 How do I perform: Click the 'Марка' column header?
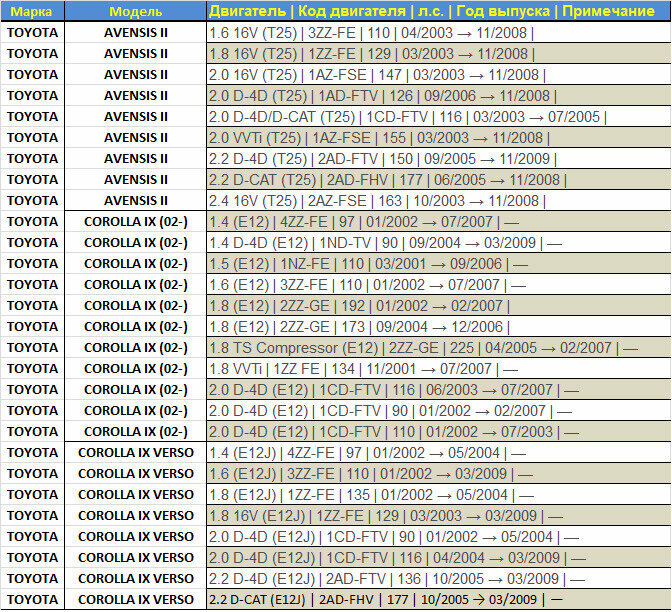32,11
